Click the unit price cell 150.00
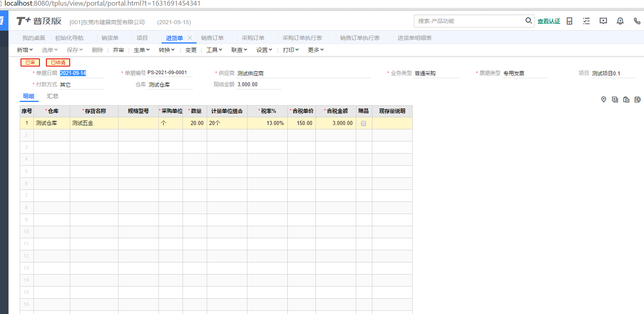The height and width of the screenshot is (314, 644). [x=301, y=123]
